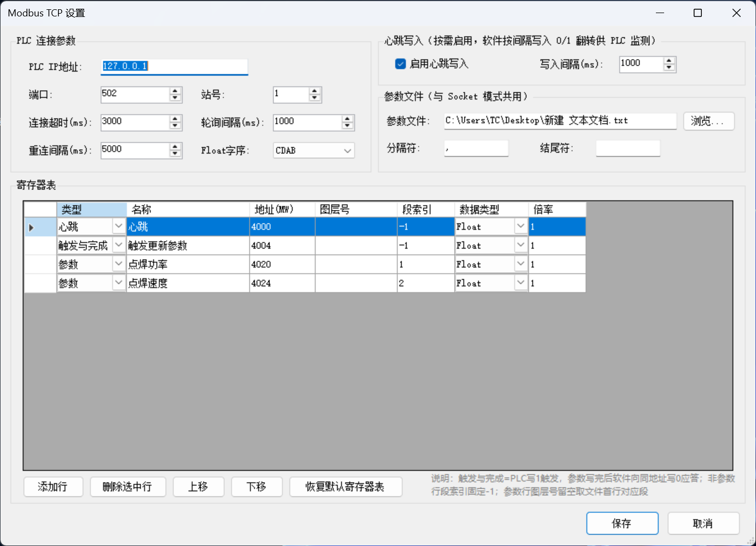Move the row up with 上移
Image resolution: width=756 pixels, height=546 pixels.
pyautogui.click(x=199, y=486)
